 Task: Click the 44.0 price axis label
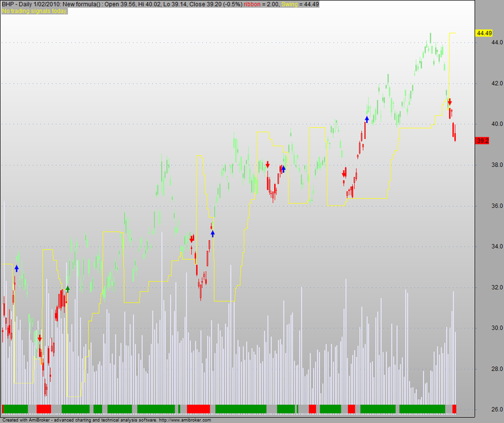[497, 42]
